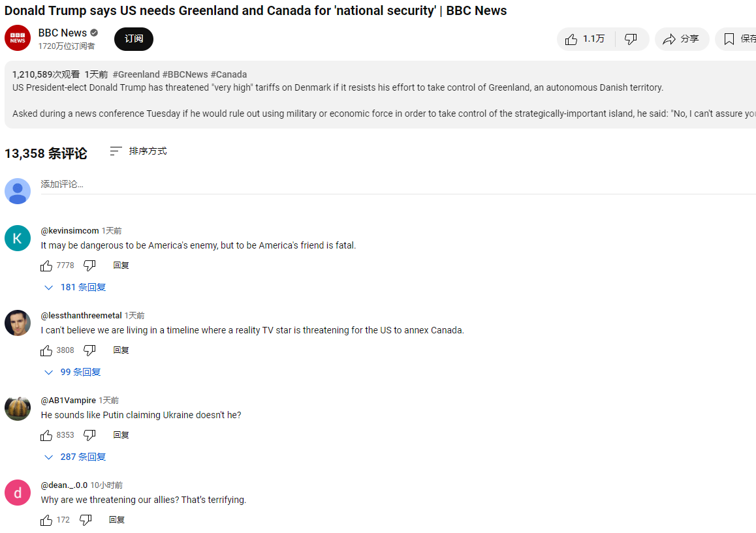Open the comment sort order menu
The height and width of the screenshot is (533, 756).
(x=138, y=151)
